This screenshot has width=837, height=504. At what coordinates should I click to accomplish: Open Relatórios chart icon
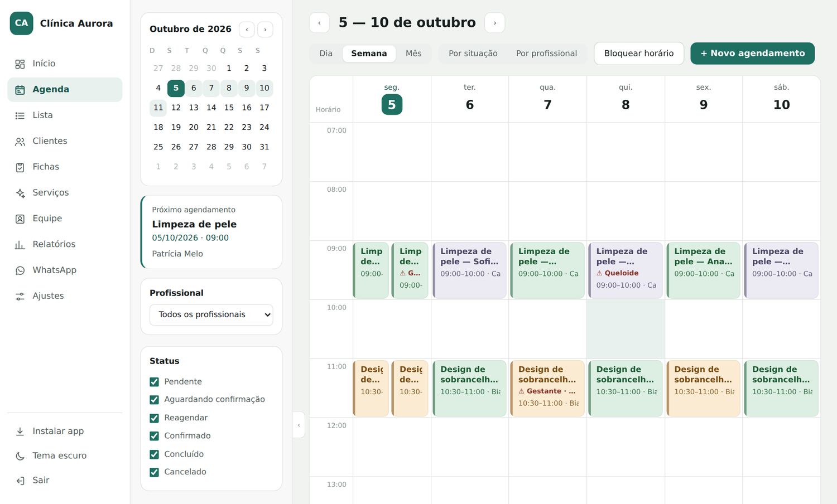[x=20, y=245]
